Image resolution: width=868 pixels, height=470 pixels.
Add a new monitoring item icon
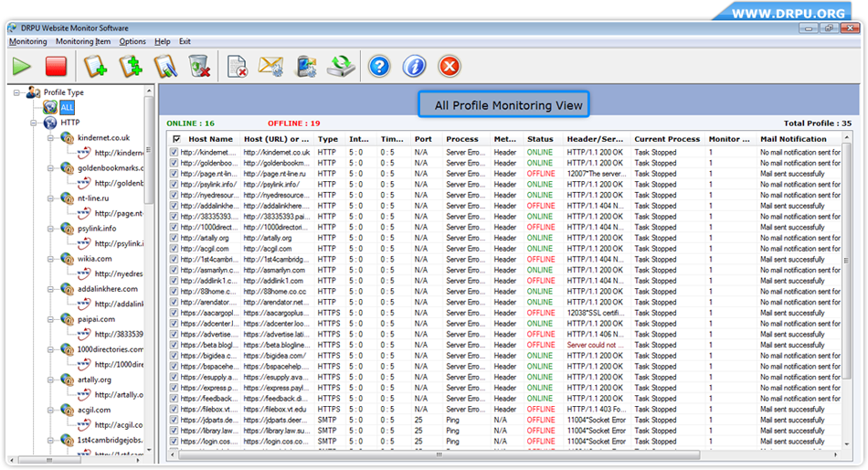pyautogui.click(x=95, y=67)
